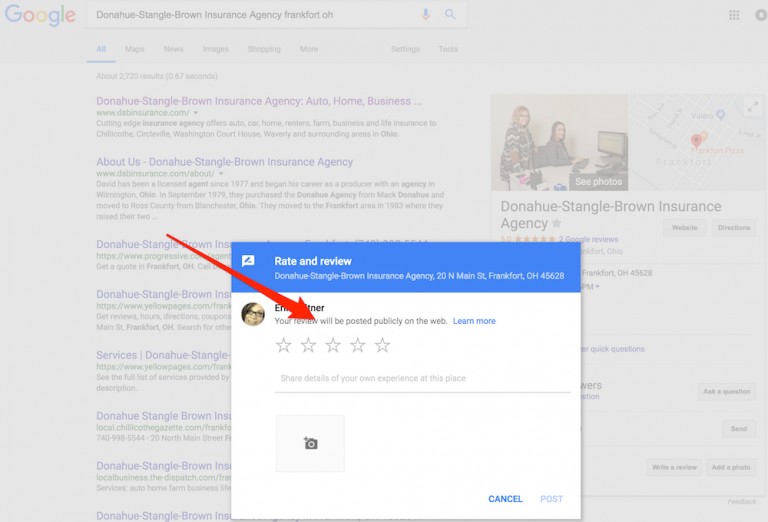Rate five stars with last star
The image size is (768, 522).
[382, 346]
